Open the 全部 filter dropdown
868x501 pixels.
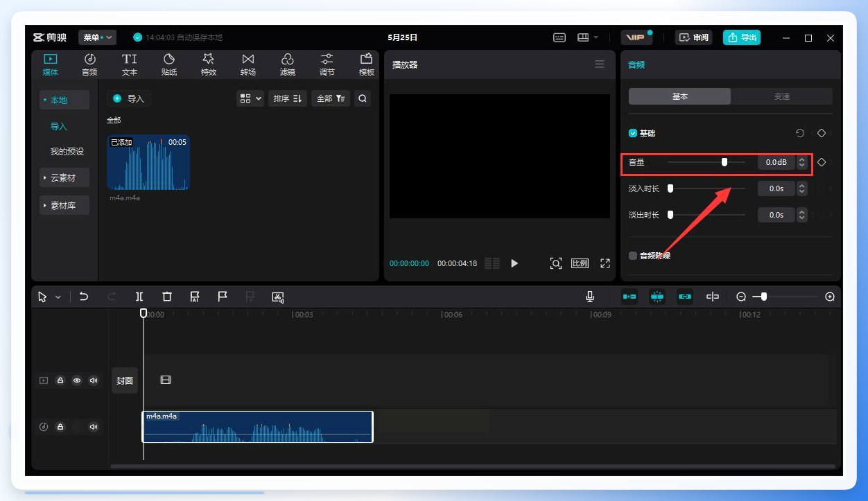tap(331, 98)
